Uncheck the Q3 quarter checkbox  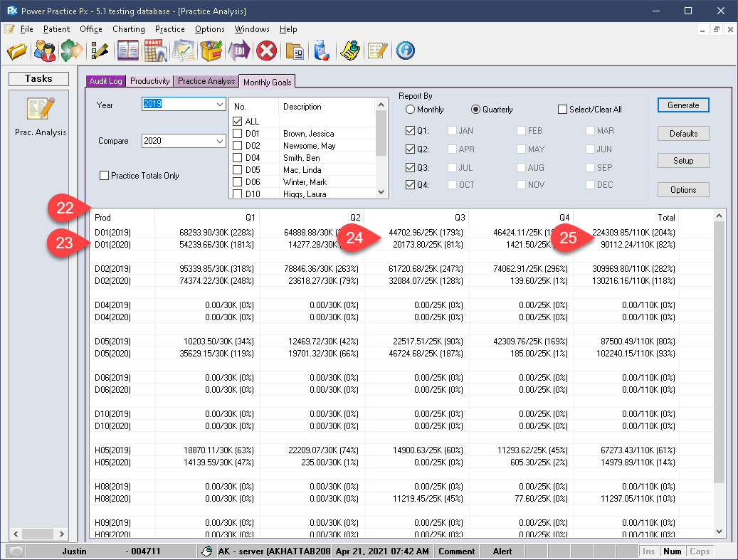tap(410, 167)
